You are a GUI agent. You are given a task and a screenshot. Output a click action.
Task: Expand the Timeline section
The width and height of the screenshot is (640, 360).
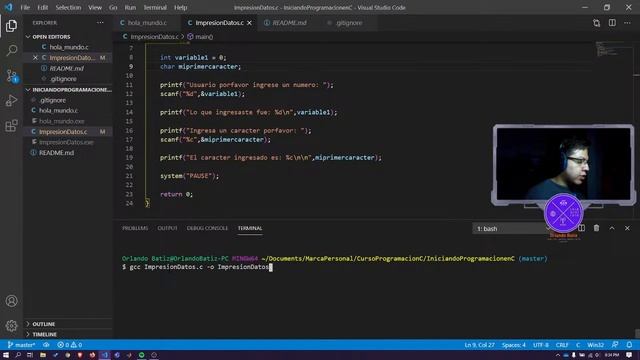pyautogui.click(x=67, y=334)
